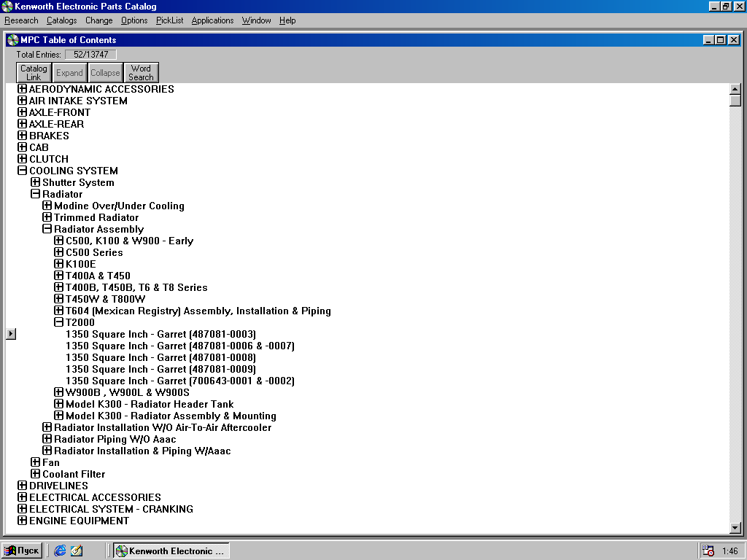Collapse the T2000 node

tap(58, 322)
